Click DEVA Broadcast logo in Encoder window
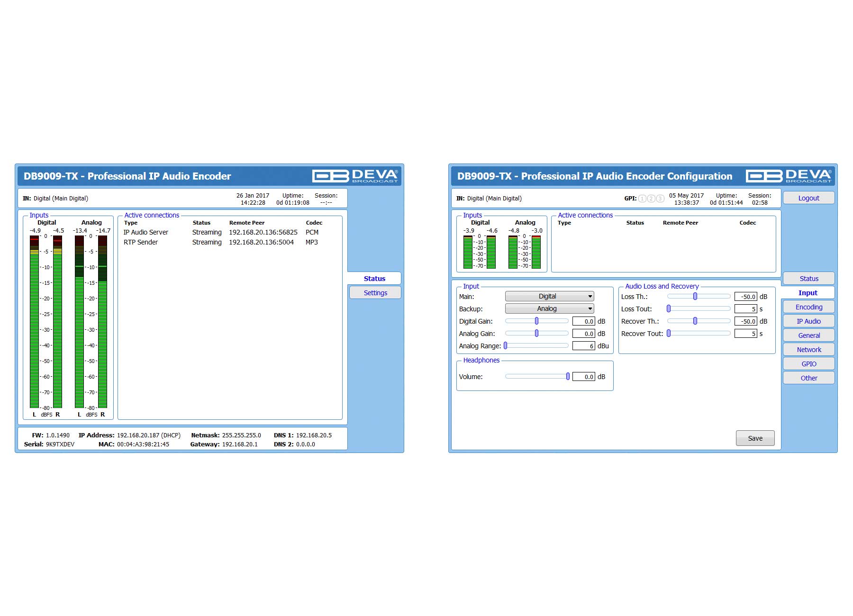This screenshot has height=616, width=853. coord(355,176)
